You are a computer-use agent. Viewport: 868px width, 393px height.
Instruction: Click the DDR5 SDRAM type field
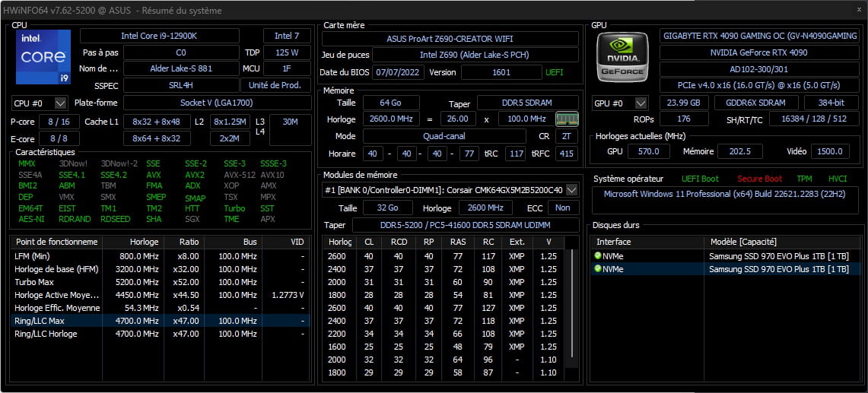528,103
